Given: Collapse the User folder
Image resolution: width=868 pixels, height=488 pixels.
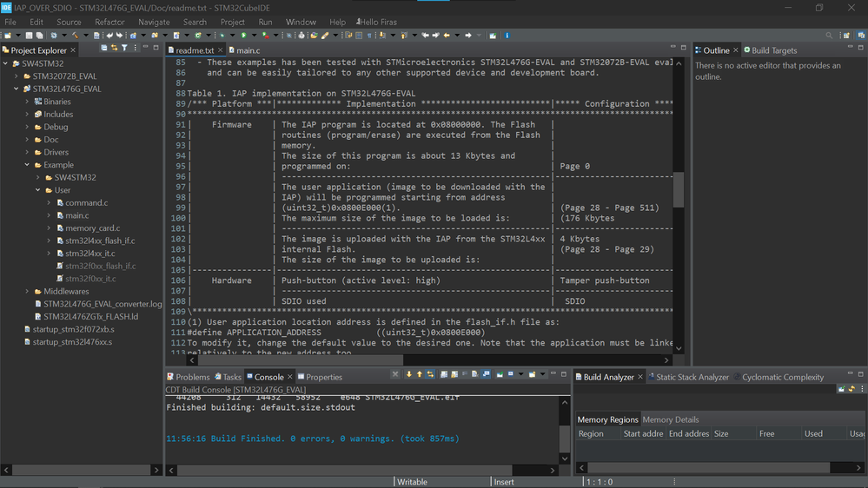Looking at the screenshot, I should click(x=37, y=190).
